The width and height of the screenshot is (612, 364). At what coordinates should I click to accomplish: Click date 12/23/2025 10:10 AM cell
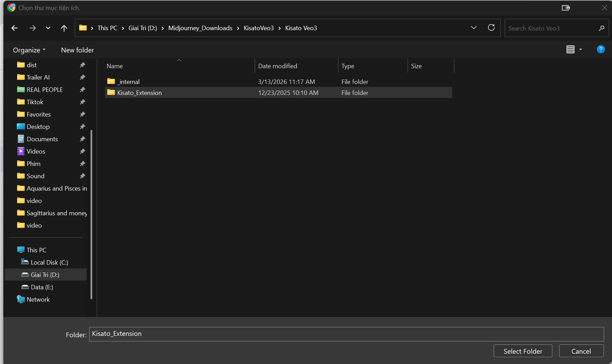point(288,93)
